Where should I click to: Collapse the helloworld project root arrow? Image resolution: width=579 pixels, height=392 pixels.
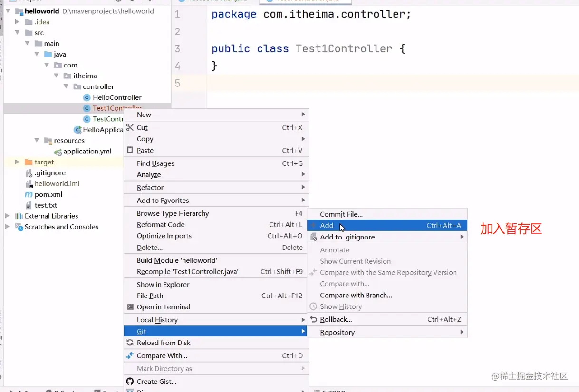coord(8,11)
